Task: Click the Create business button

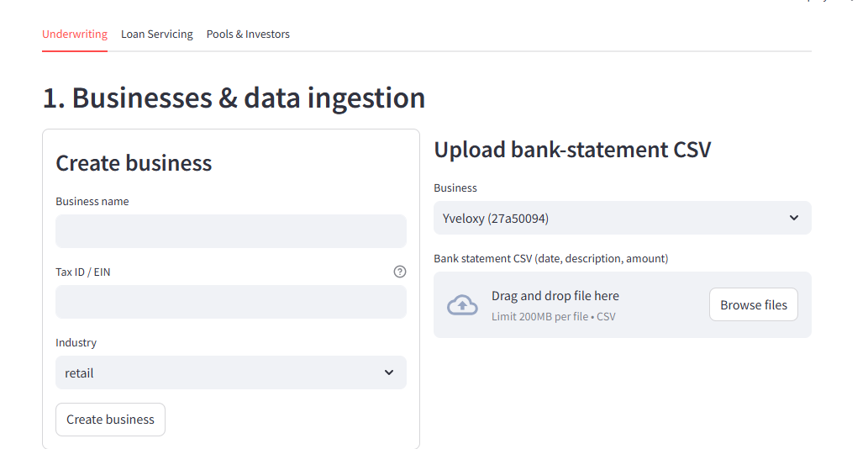Action: coord(111,420)
